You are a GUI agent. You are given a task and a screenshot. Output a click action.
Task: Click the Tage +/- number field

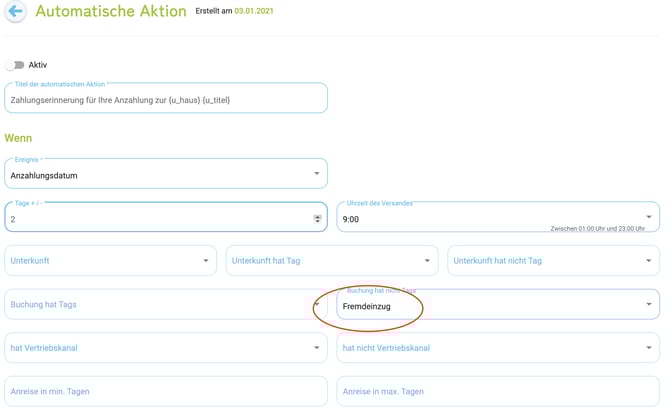point(166,218)
